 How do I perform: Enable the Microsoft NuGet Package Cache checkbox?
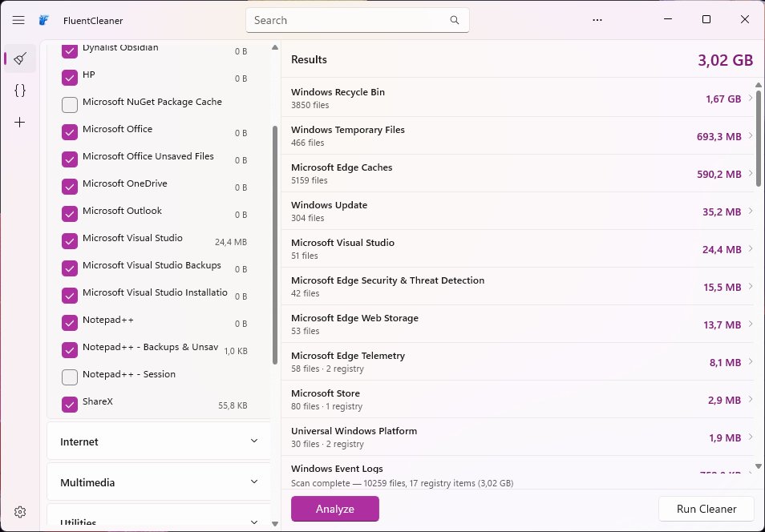click(x=70, y=105)
